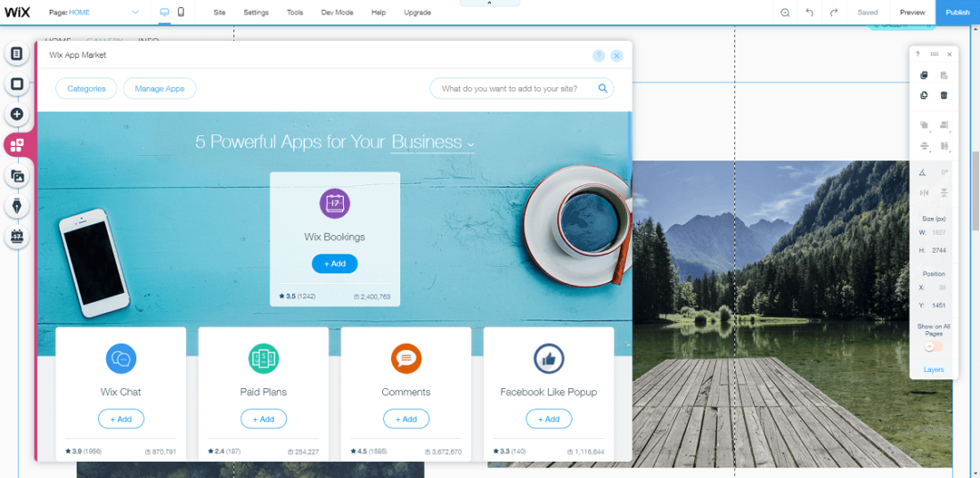The width and height of the screenshot is (980, 478).
Task: Redo the last action
Action: tap(833, 12)
